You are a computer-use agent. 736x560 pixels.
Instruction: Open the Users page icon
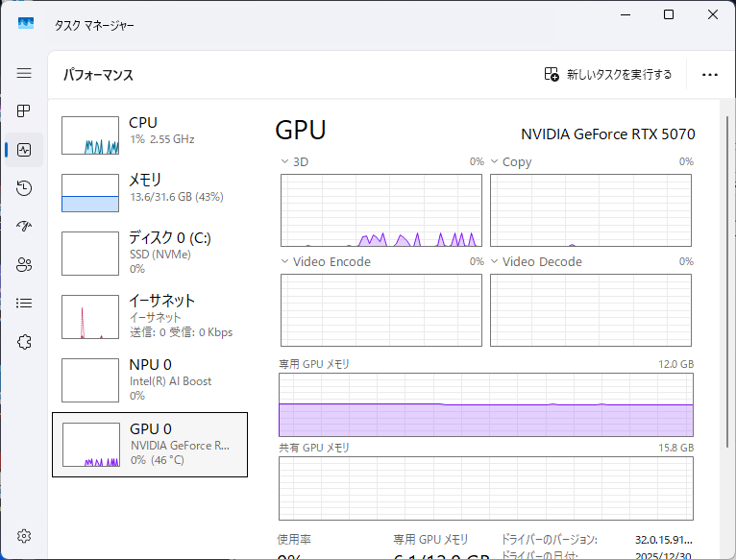(x=24, y=265)
